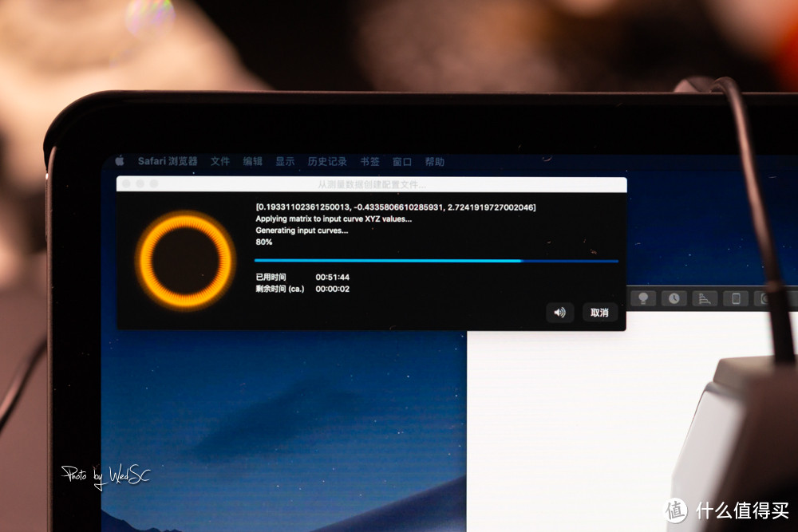Close the progress dialog window

[126, 183]
